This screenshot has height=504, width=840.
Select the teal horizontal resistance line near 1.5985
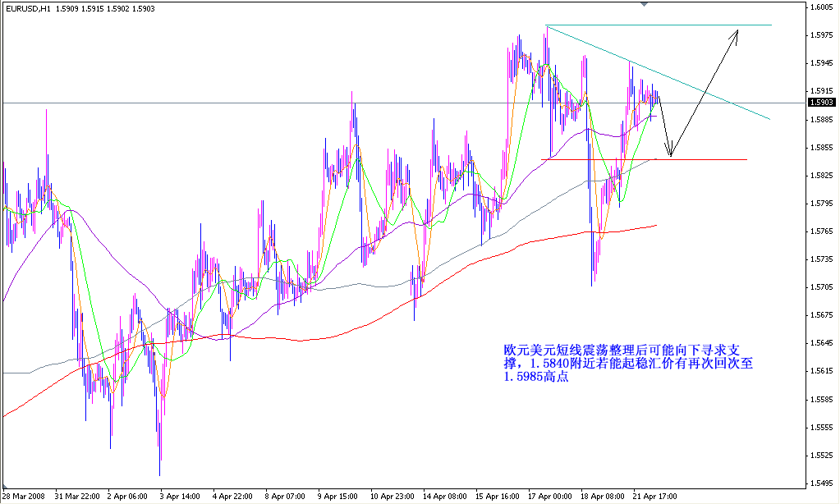click(659, 25)
